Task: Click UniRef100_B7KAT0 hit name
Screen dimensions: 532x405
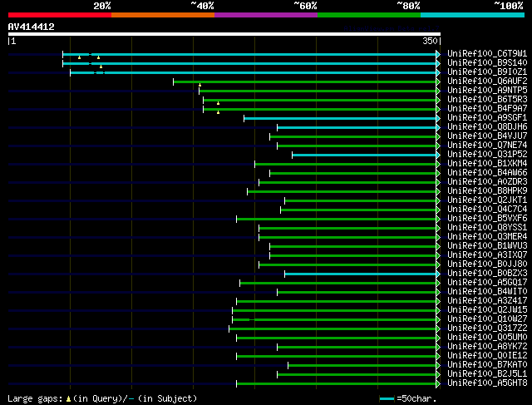Action: coord(487,365)
